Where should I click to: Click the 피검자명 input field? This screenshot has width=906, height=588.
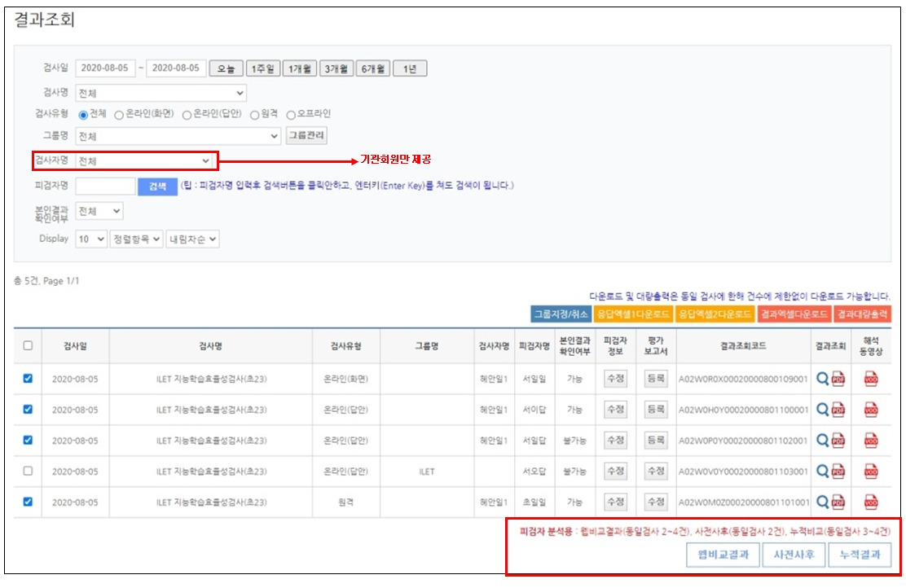(x=105, y=186)
